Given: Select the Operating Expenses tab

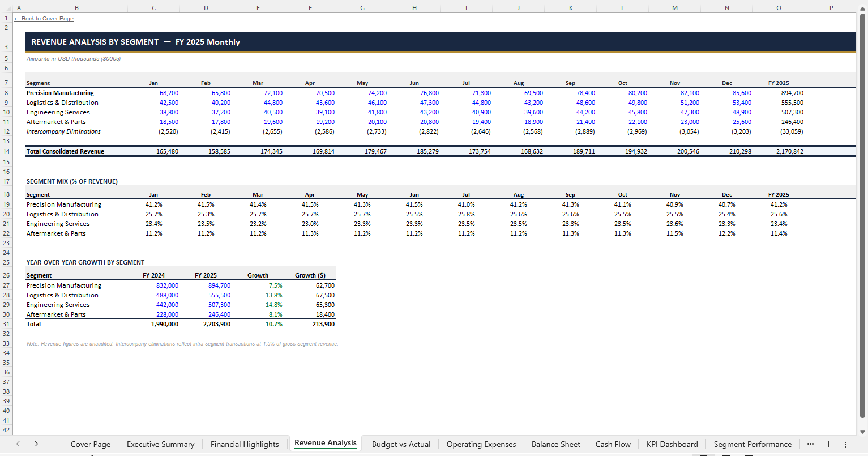Looking at the screenshot, I should 481,444.
